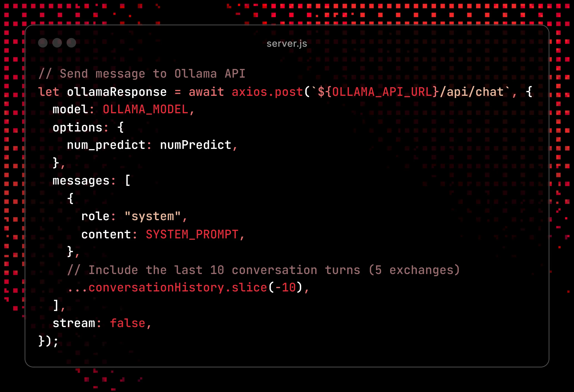Screen dimensions: 574x392
Task: Click the stream property key
Action: point(74,323)
